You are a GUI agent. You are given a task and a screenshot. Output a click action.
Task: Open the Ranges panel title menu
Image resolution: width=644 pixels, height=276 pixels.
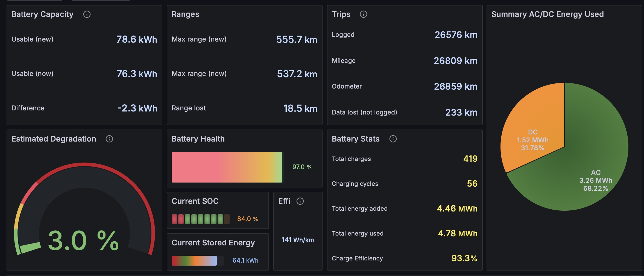pos(185,14)
